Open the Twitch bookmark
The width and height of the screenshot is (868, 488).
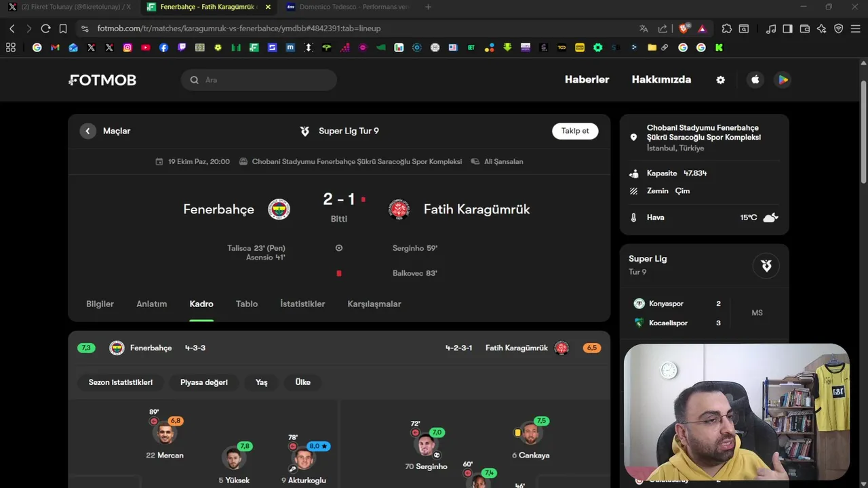click(x=182, y=47)
